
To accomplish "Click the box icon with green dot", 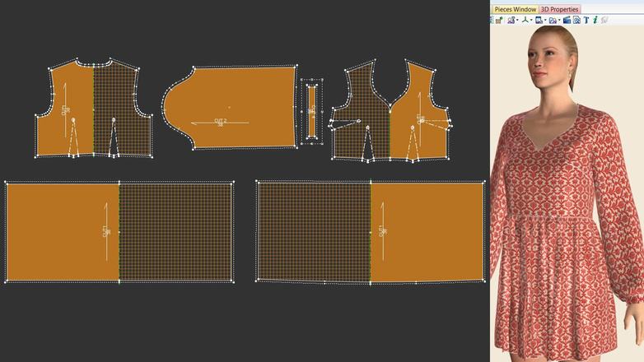I will tap(499, 20).
